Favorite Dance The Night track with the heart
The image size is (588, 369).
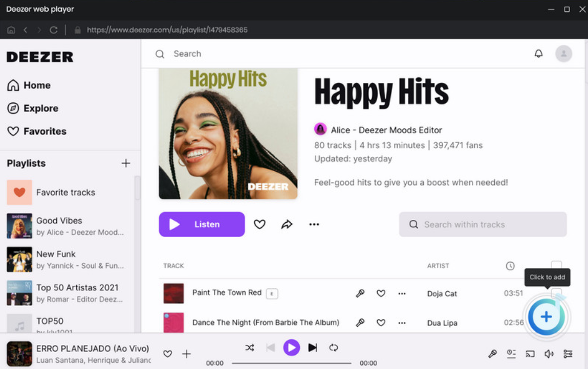[381, 322]
